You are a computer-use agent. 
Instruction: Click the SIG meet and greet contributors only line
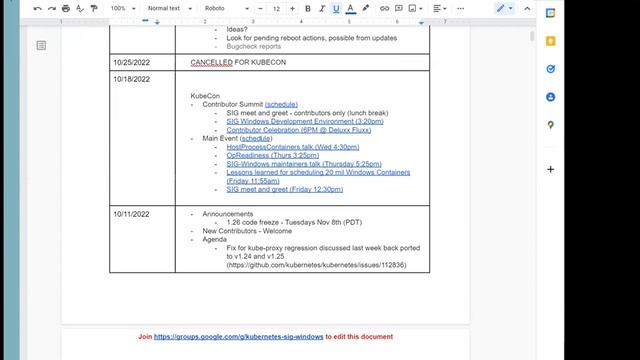tap(307, 113)
